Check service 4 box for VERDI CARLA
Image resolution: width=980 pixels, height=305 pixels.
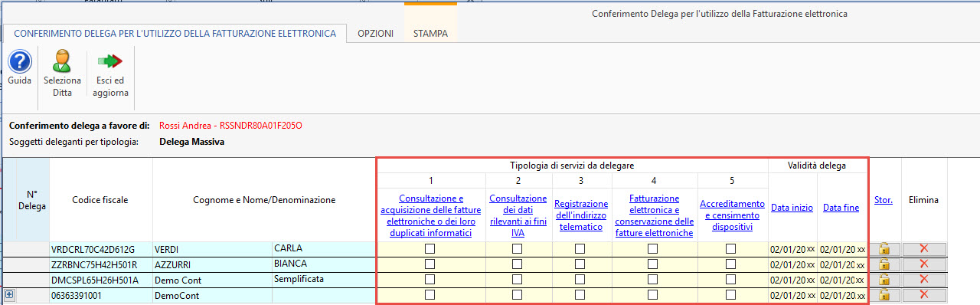[x=653, y=248]
